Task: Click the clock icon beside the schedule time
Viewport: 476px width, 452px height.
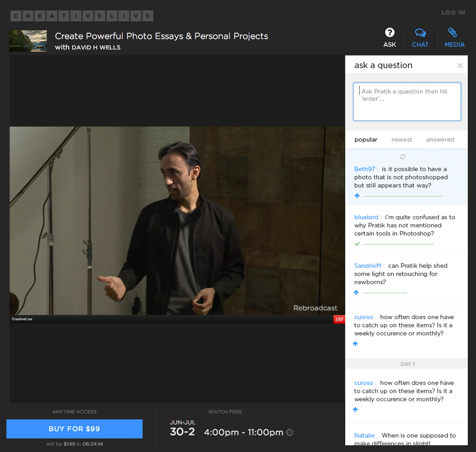Action: [x=290, y=432]
